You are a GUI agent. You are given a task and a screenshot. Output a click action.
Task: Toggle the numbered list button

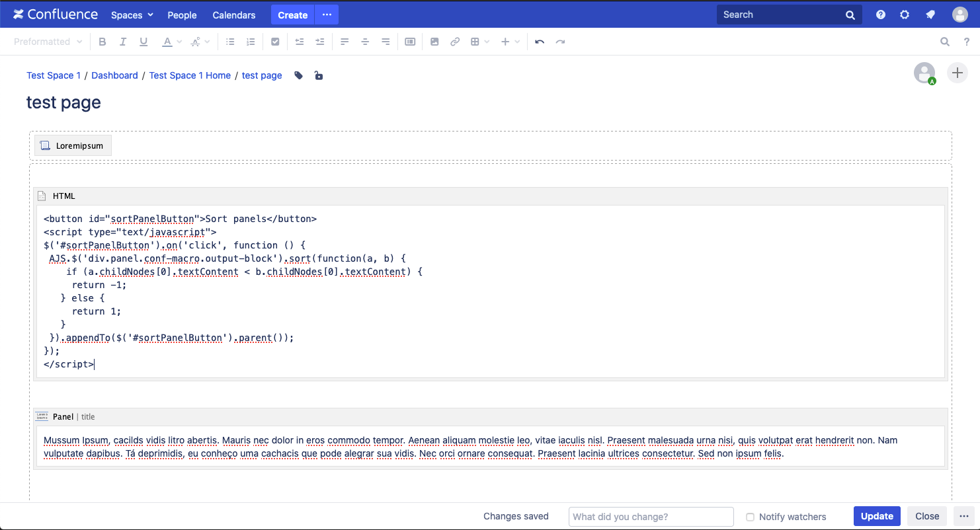[x=251, y=42]
